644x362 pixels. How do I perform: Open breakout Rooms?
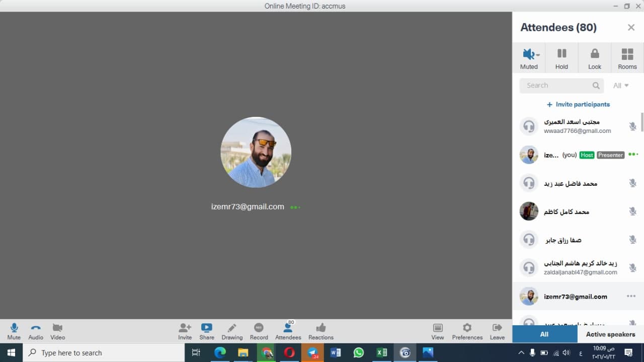(627, 58)
